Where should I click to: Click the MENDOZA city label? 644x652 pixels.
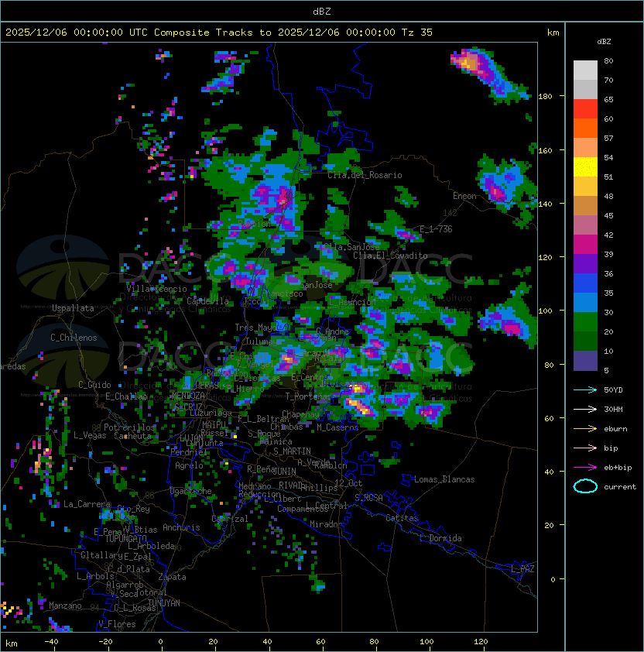188,395
